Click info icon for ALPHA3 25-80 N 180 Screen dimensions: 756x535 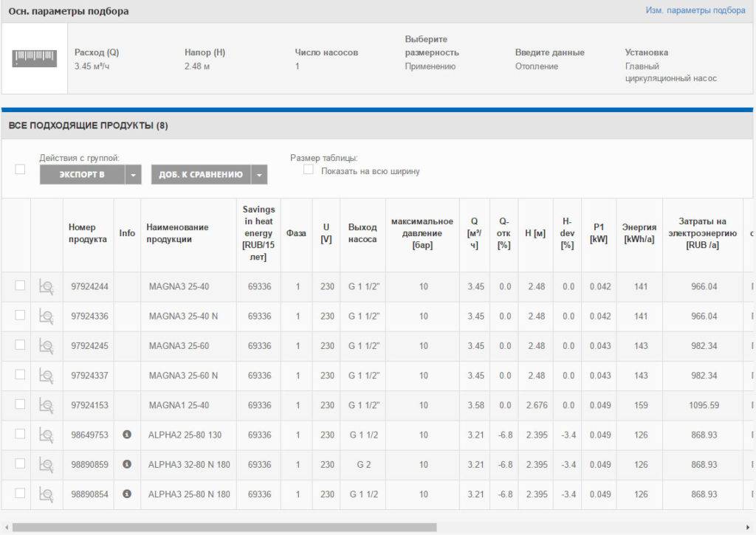[127, 494]
